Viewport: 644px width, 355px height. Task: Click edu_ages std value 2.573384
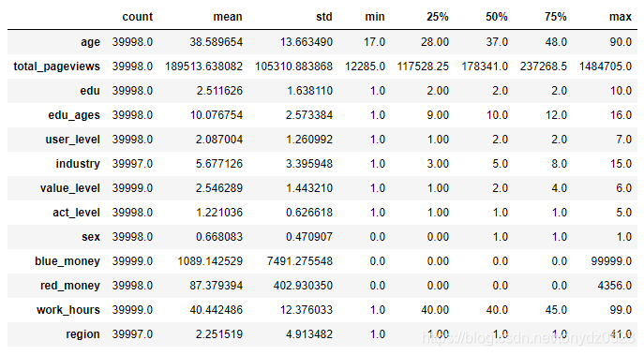309,115
